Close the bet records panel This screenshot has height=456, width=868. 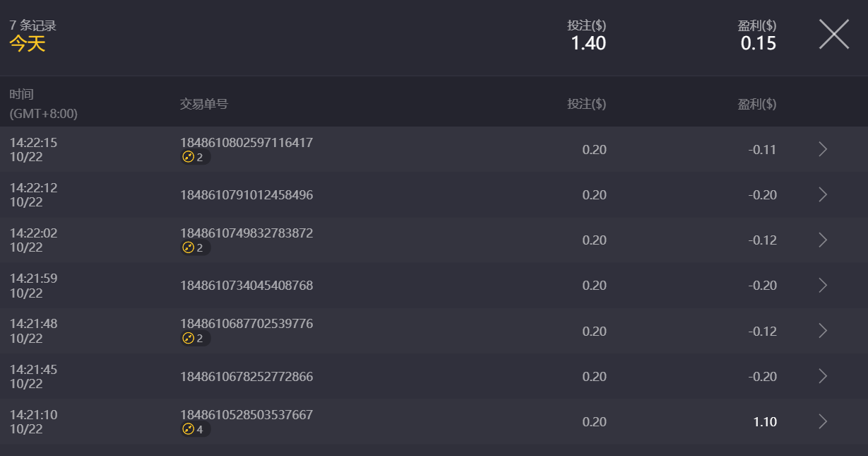click(x=833, y=34)
